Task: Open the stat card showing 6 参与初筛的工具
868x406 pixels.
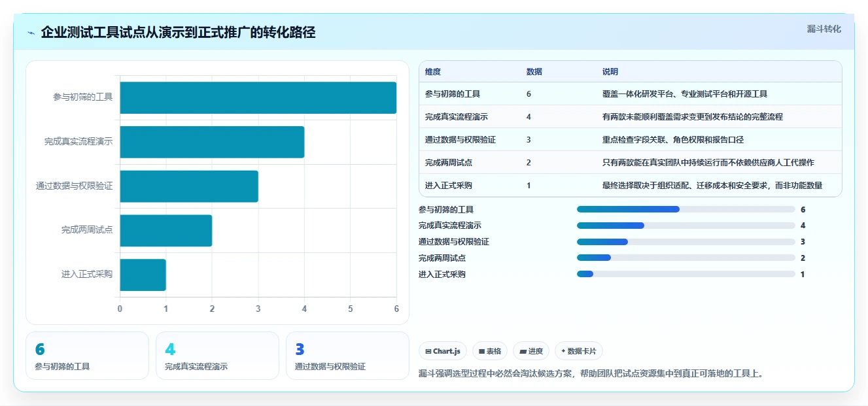Action: click(88, 356)
